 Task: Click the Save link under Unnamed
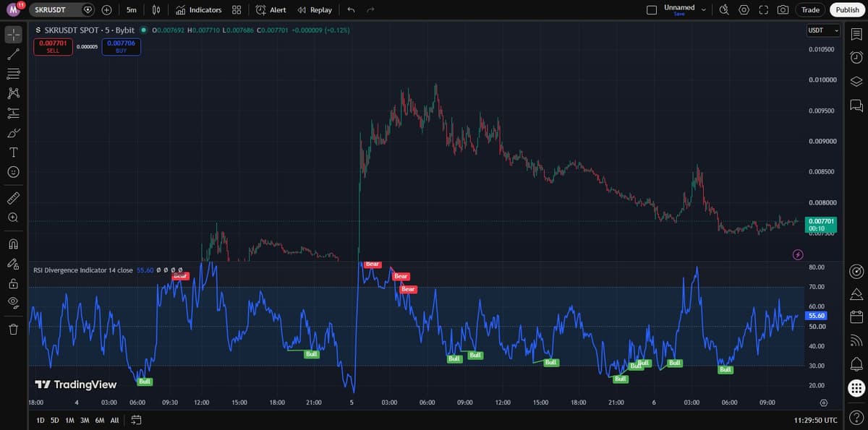678,14
